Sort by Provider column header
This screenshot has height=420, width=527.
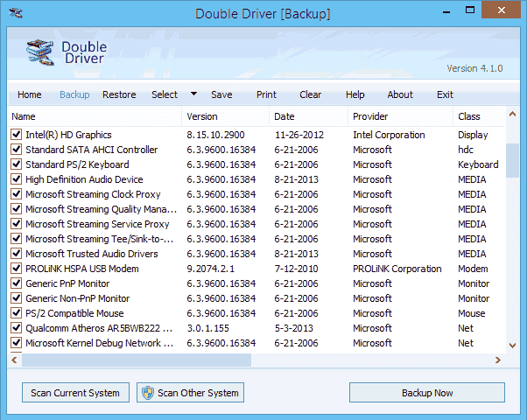click(x=401, y=116)
